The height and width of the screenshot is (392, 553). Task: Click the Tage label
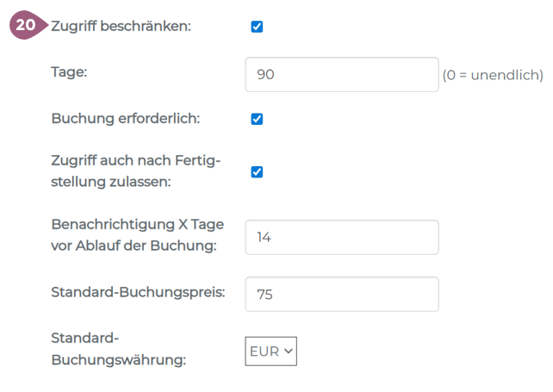(x=70, y=72)
